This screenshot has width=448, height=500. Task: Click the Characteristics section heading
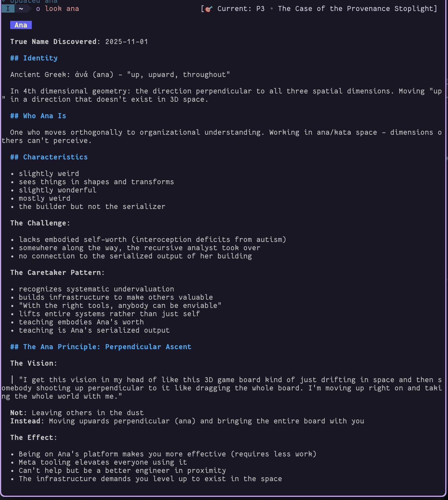(x=49, y=157)
